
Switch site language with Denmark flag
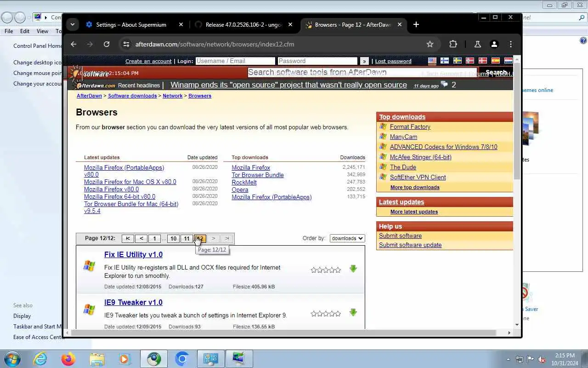483,61
